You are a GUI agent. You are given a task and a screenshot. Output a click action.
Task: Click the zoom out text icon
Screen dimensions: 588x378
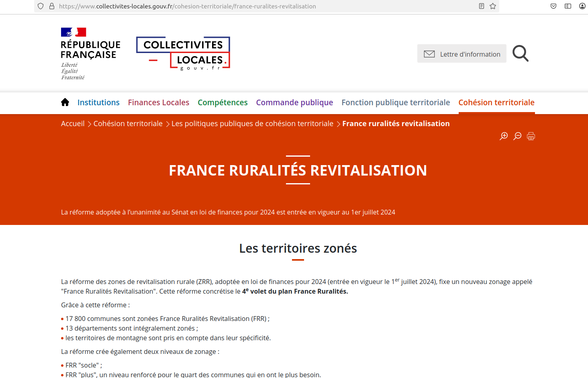(517, 136)
